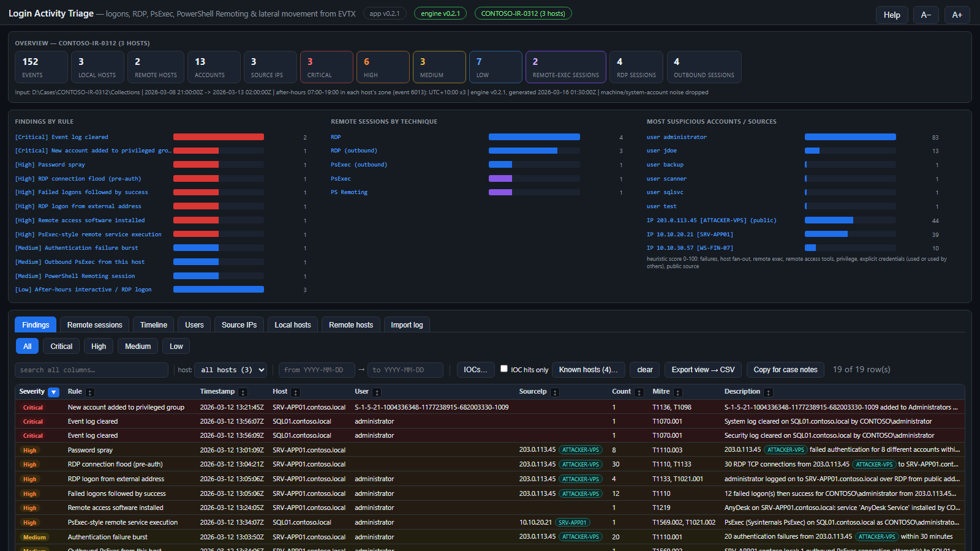The height and width of the screenshot is (551, 980).
Task: Open the Import log tab
Action: coord(407,324)
